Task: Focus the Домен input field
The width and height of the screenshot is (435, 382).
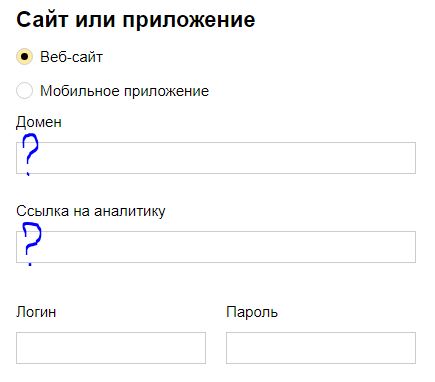Action: 216,158
